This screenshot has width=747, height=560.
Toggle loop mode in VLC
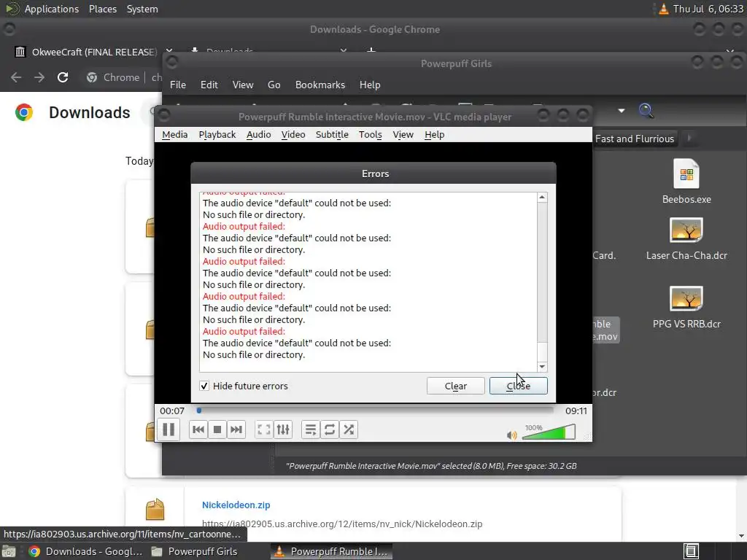pos(330,429)
